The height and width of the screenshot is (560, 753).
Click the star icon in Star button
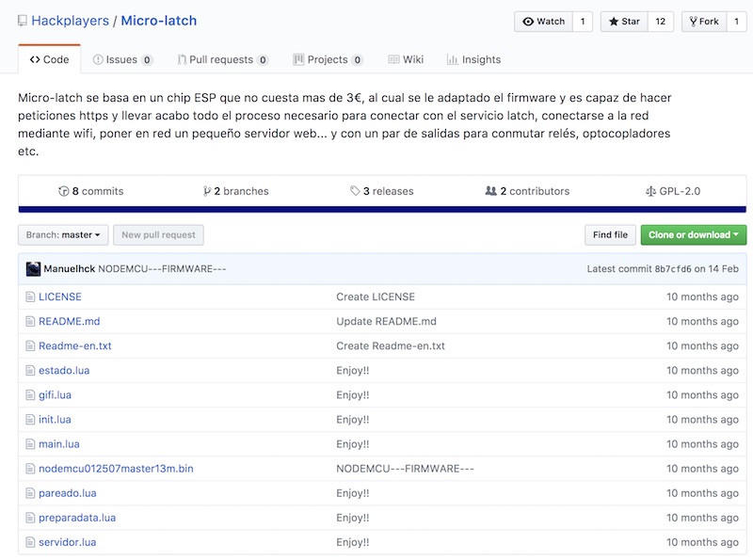coord(614,22)
